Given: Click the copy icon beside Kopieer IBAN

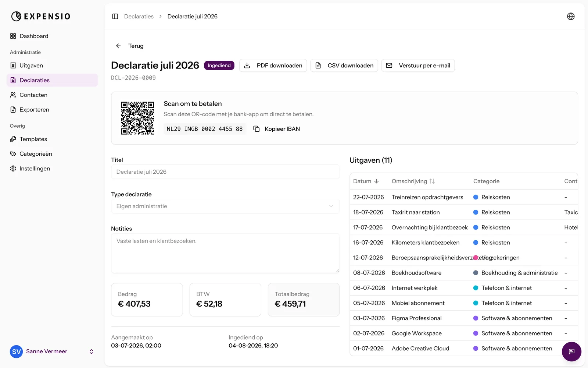Looking at the screenshot, I should [257, 129].
